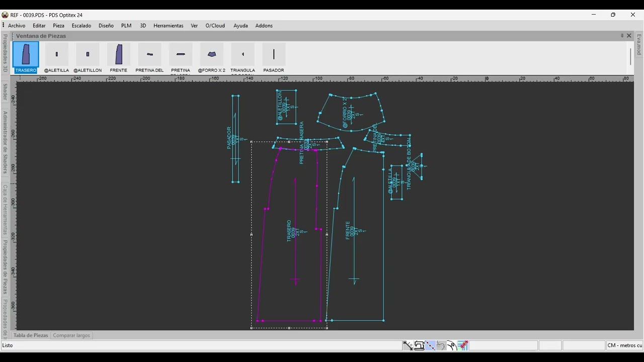
Task: Toggle the dotted points status bar icon
Action: (430, 345)
